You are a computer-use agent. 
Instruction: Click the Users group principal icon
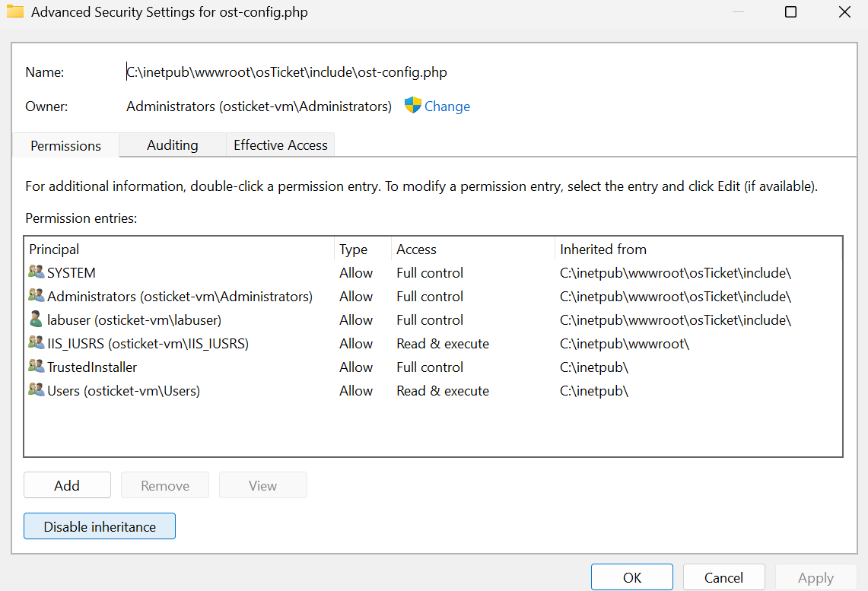click(37, 390)
